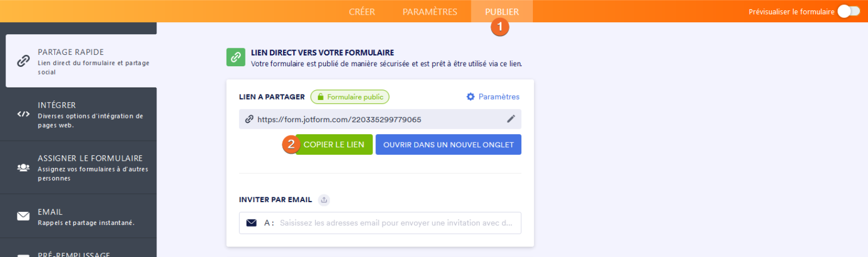Open the CRÉER tab
The height and width of the screenshot is (257, 868).
pos(362,11)
